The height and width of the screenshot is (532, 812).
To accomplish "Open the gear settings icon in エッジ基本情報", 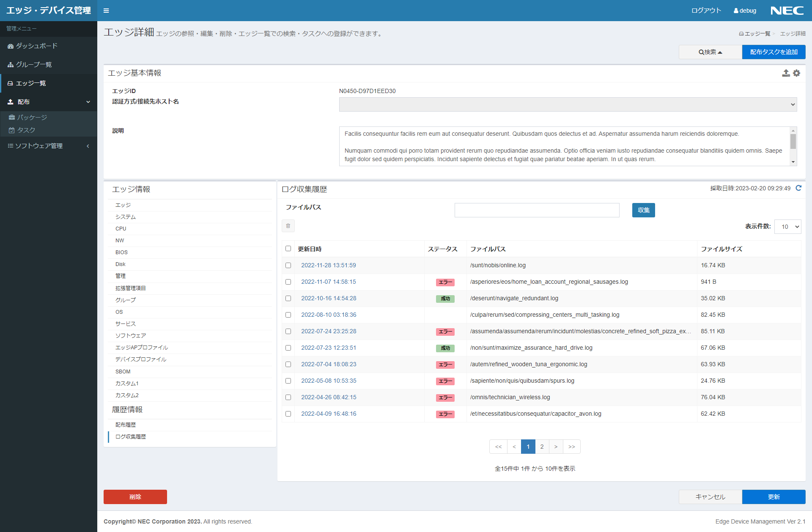I will [796, 73].
